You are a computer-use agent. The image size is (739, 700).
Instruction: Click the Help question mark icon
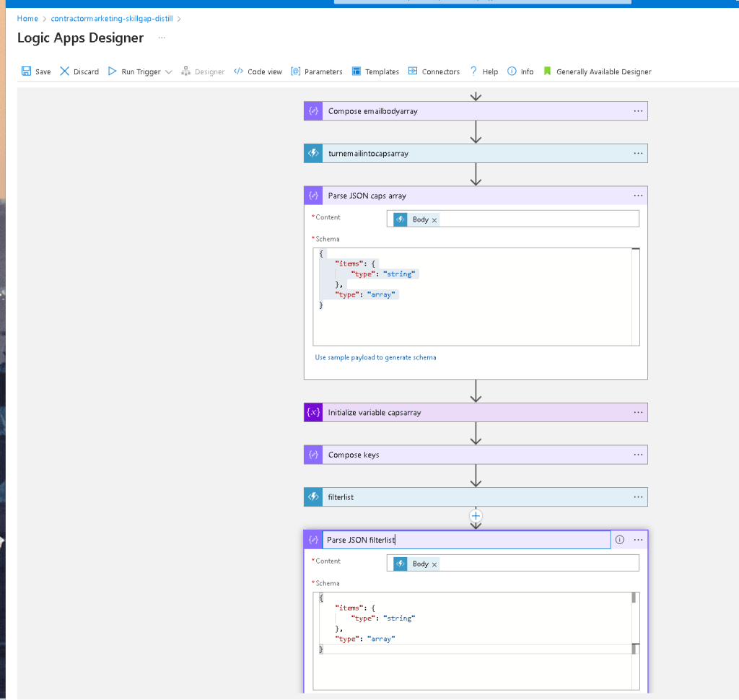coord(473,71)
